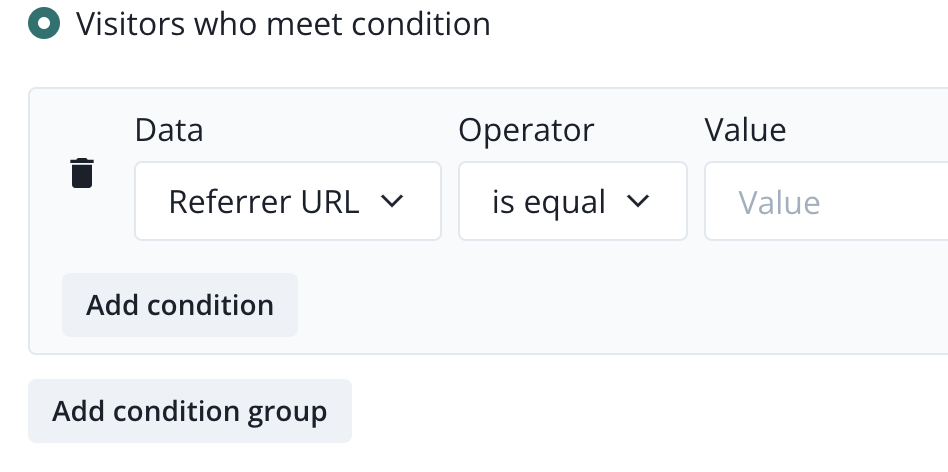The height and width of the screenshot is (472, 948).
Task: Delete the Referrer URL condition with the trash icon
Action: (82, 173)
